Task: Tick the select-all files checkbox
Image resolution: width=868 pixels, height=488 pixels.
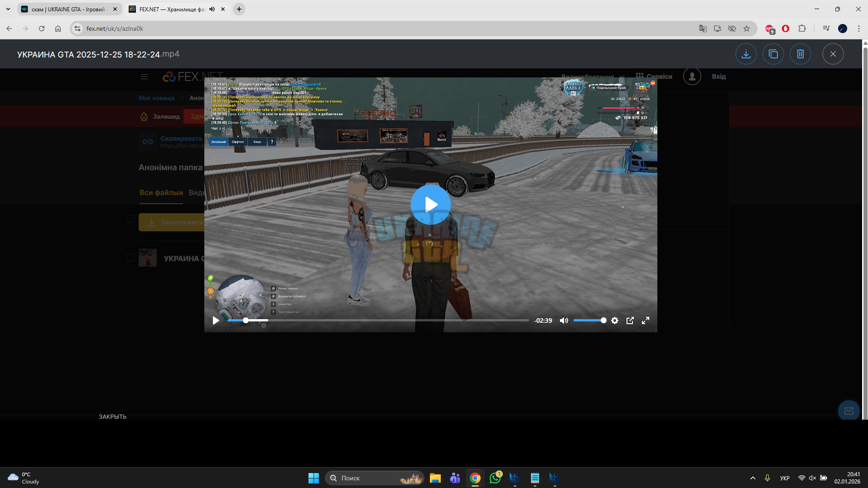Action: pyautogui.click(x=130, y=219)
